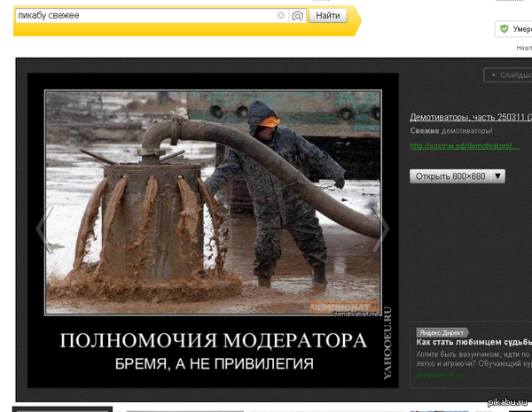Image resolution: width=532 pixels, height=412 pixels.
Task: Click the green shield safe-search icon
Action: (x=505, y=29)
